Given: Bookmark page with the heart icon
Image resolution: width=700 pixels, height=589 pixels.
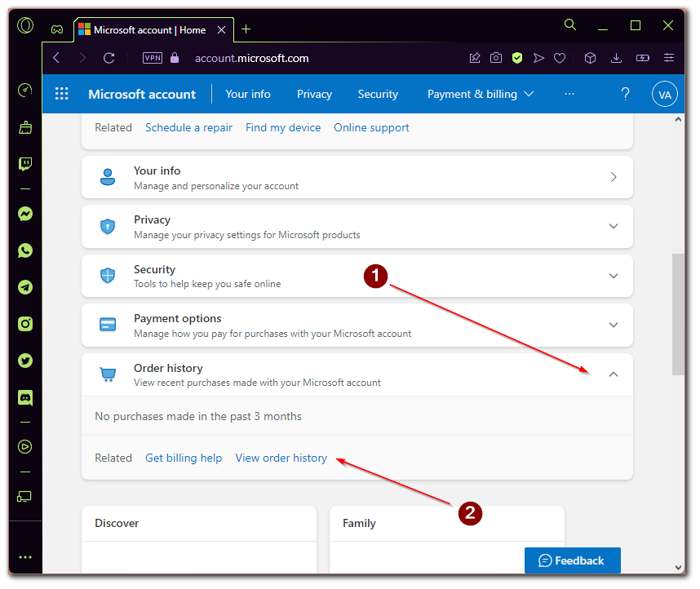Looking at the screenshot, I should (x=560, y=58).
